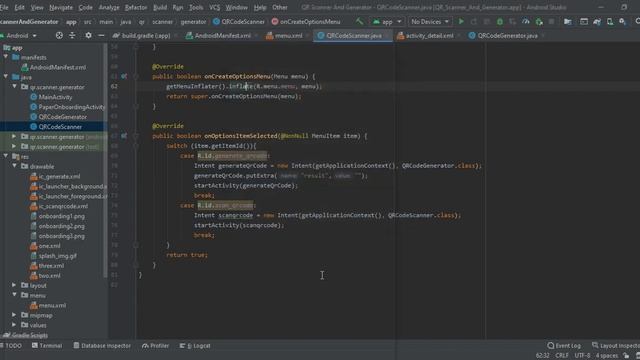Open the Terminal tool window
Screen dimensions: 640x360
[47, 346]
